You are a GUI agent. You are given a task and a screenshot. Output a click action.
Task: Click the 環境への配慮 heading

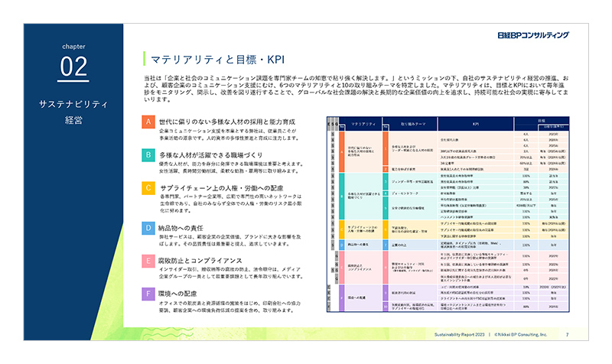[x=181, y=292]
